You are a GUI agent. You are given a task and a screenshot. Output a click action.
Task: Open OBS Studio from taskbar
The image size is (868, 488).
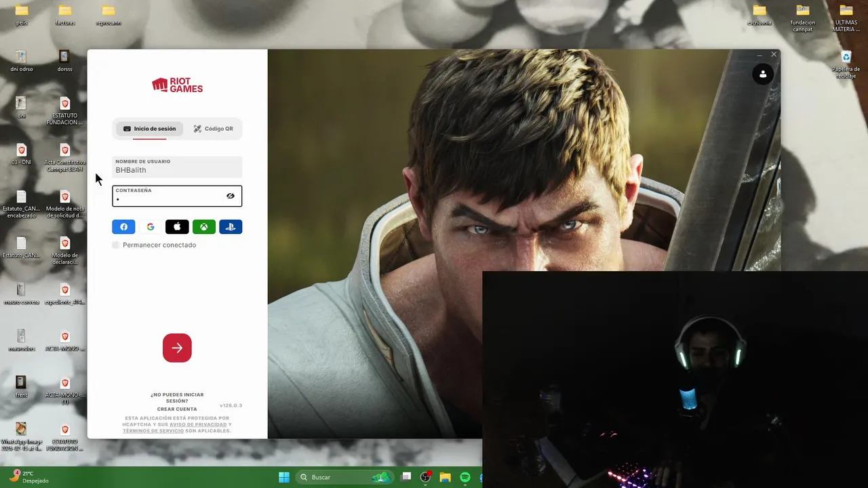[x=425, y=477]
